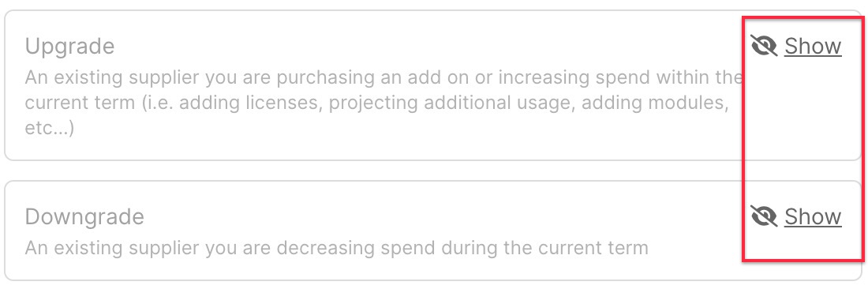Click the Upgrade description's first line
Viewport: 868px width, 289px height.
click(x=383, y=77)
